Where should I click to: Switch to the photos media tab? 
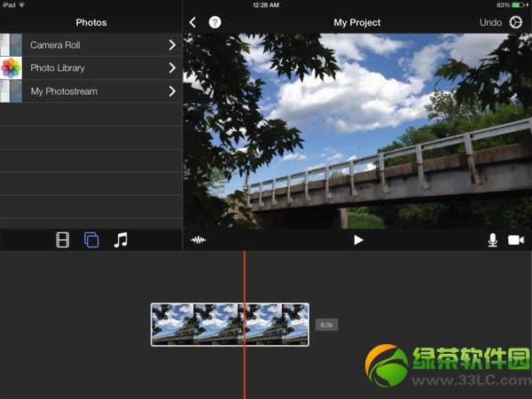click(x=91, y=239)
